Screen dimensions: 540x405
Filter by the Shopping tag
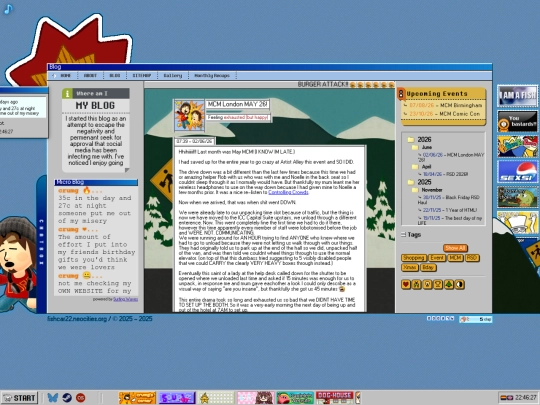(x=414, y=258)
